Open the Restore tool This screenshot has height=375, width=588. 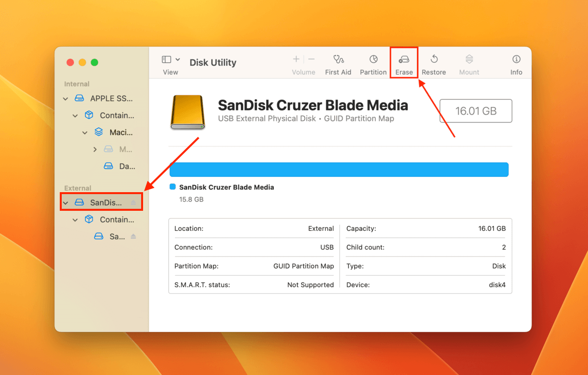coord(434,64)
